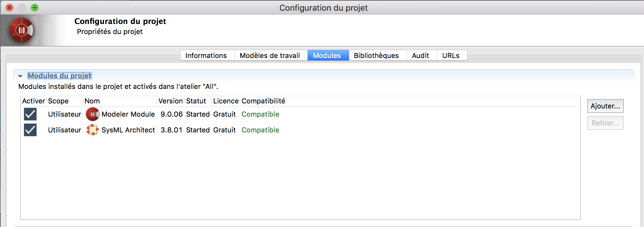Select the Modeler Module row name

pos(128,114)
